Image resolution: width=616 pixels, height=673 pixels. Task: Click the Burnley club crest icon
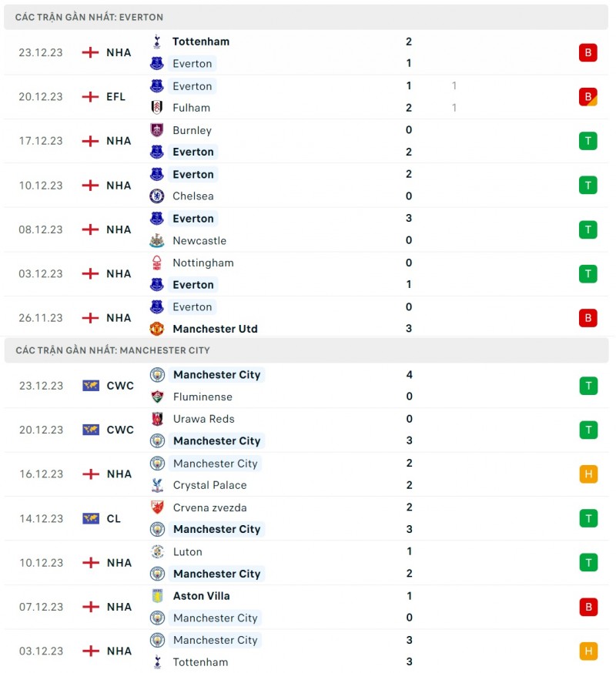click(x=157, y=130)
